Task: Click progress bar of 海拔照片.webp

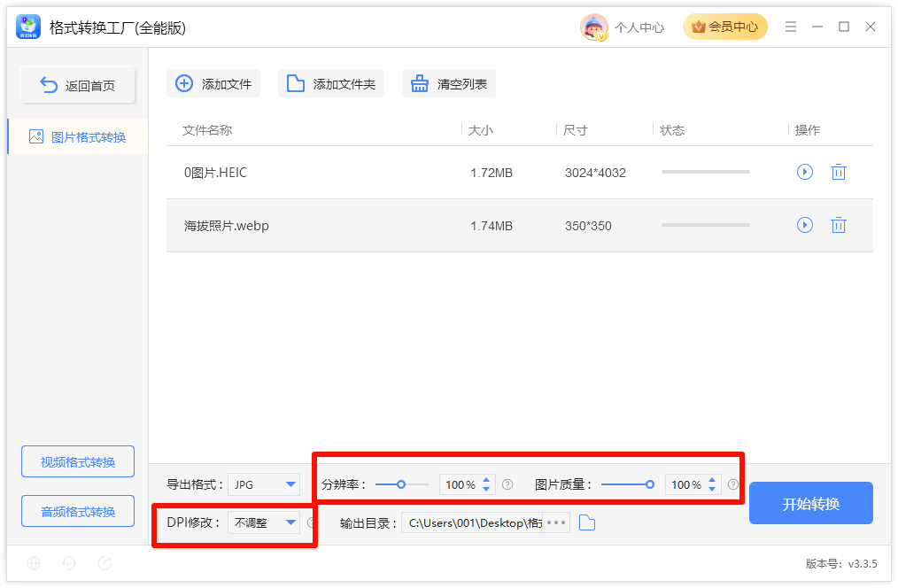Action: tap(706, 225)
